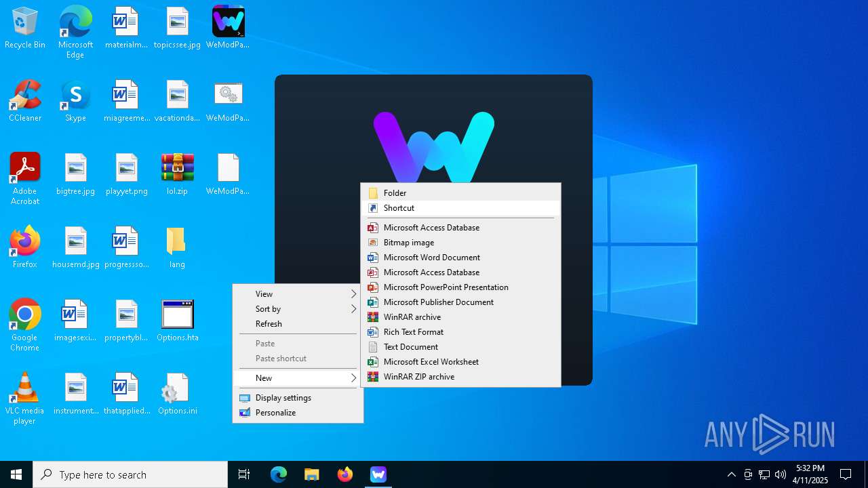Select the materialm... Word document icon
The height and width of the screenshot is (488, 868).
126,28
